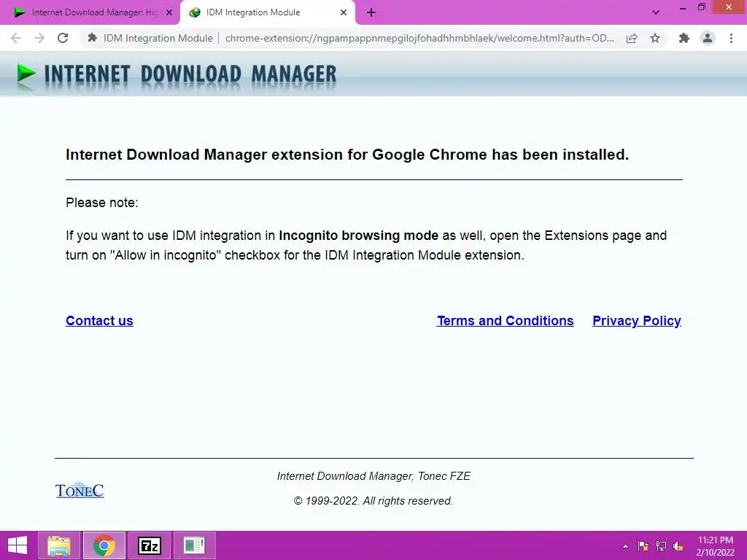
Task: Click the "© 1999-2022. All rights reserved." text
Action: (x=373, y=501)
